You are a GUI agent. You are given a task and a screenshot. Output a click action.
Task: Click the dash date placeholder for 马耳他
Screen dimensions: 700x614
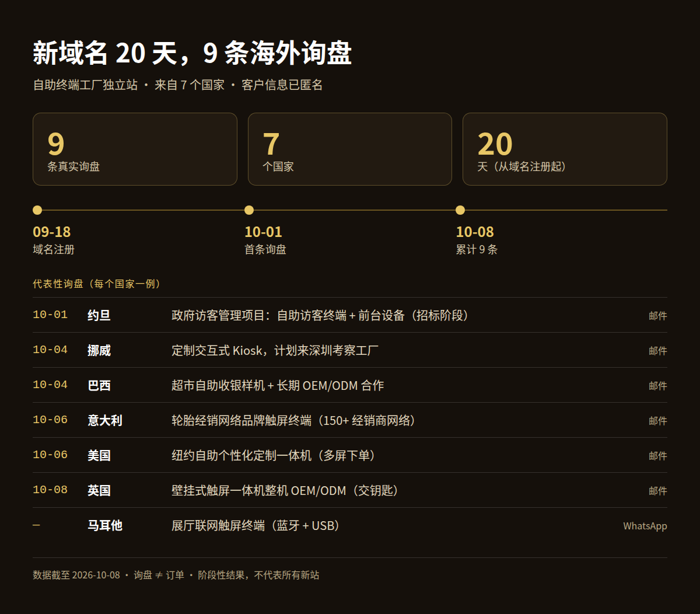pos(36,525)
